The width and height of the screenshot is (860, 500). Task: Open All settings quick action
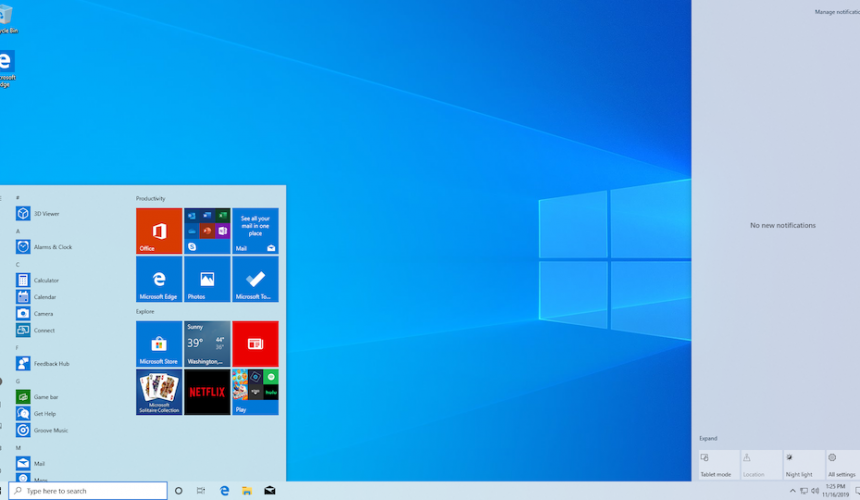(843, 465)
